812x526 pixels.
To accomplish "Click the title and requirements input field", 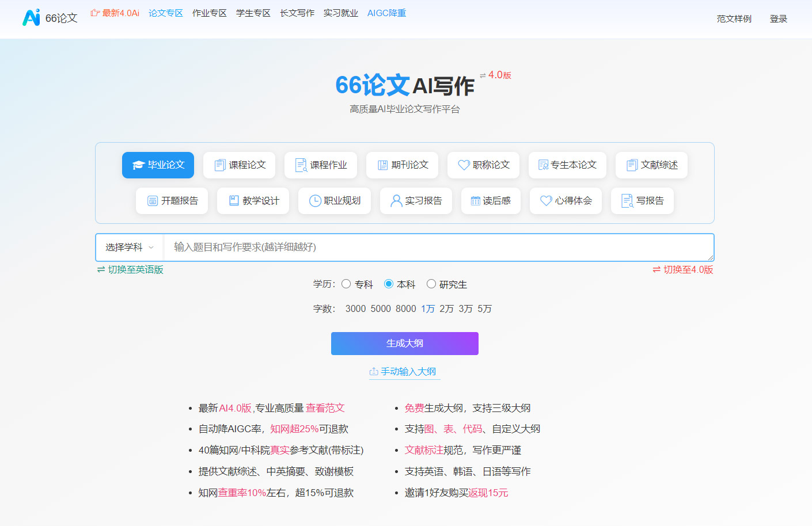I will (x=439, y=247).
